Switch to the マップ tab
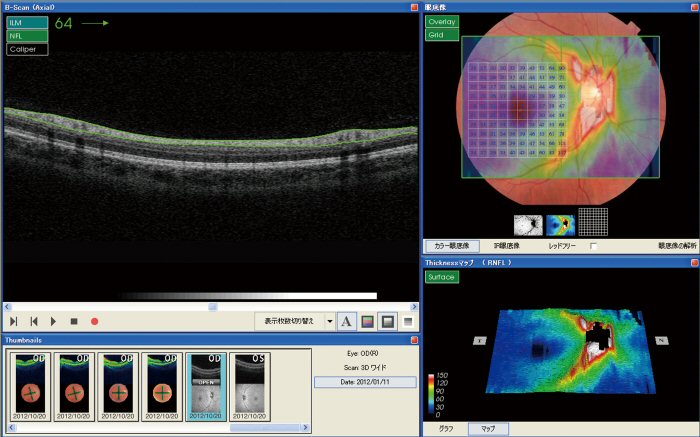Screen dimensions: 700x437 click(488, 428)
